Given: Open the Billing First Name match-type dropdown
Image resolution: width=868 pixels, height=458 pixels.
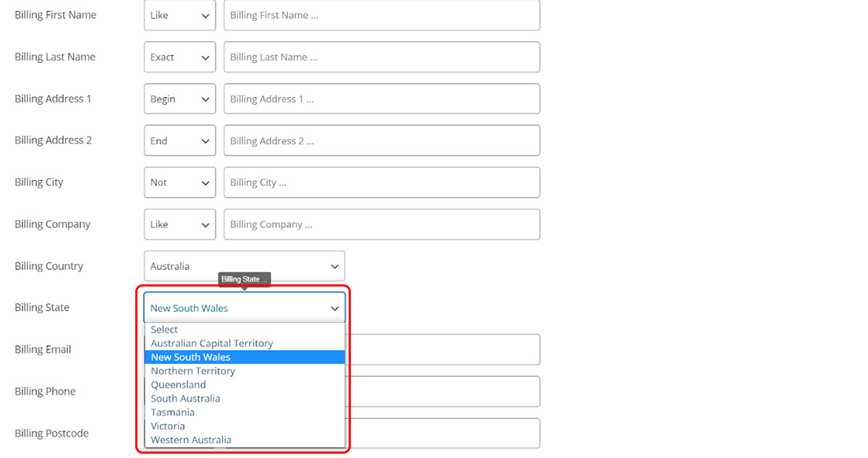Looking at the screenshot, I should tap(179, 15).
